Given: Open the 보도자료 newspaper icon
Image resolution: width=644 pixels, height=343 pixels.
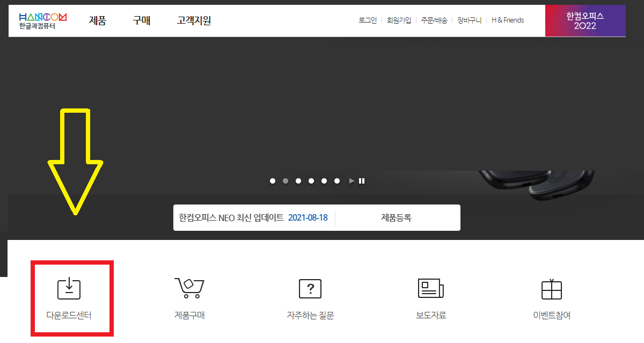Looking at the screenshot, I should pyautogui.click(x=431, y=288).
